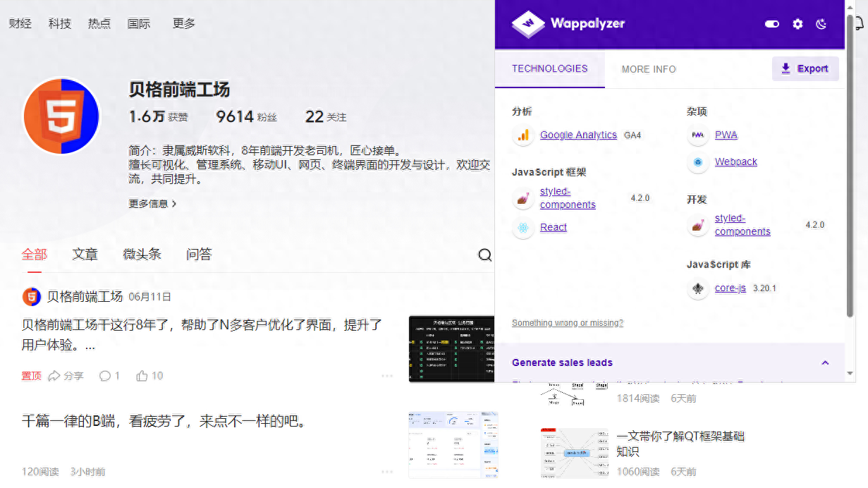Click the Wappalyzer panel scrollbar
This screenshot has width=868, height=488.
pos(850,166)
